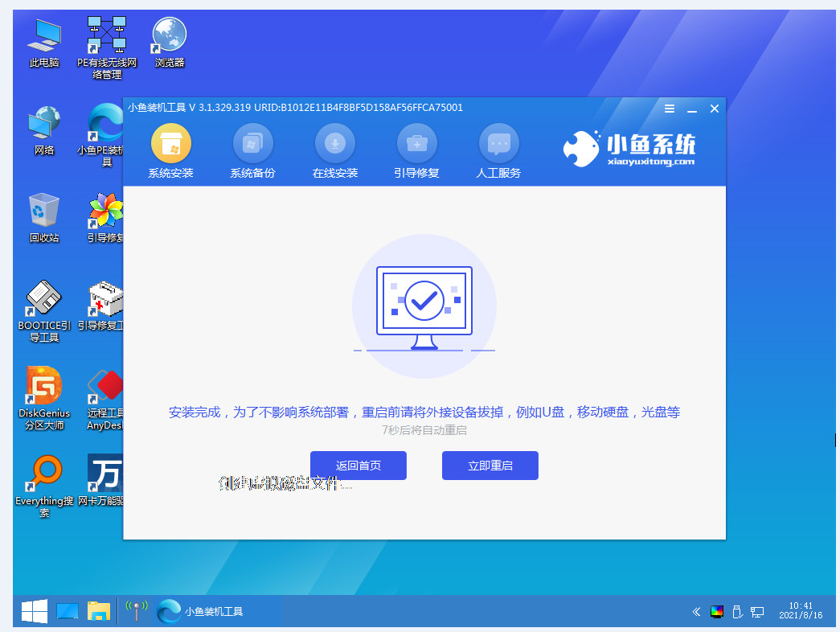Open the hamburger menu in title bar
This screenshot has height=632, width=840.
click(x=670, y=109)
